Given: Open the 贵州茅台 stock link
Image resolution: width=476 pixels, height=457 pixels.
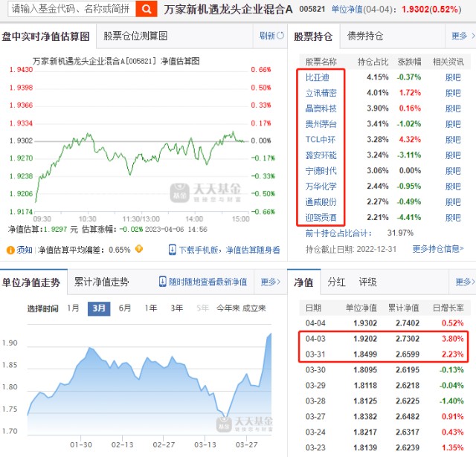Looking at the screenshot, I should (321, 124).
